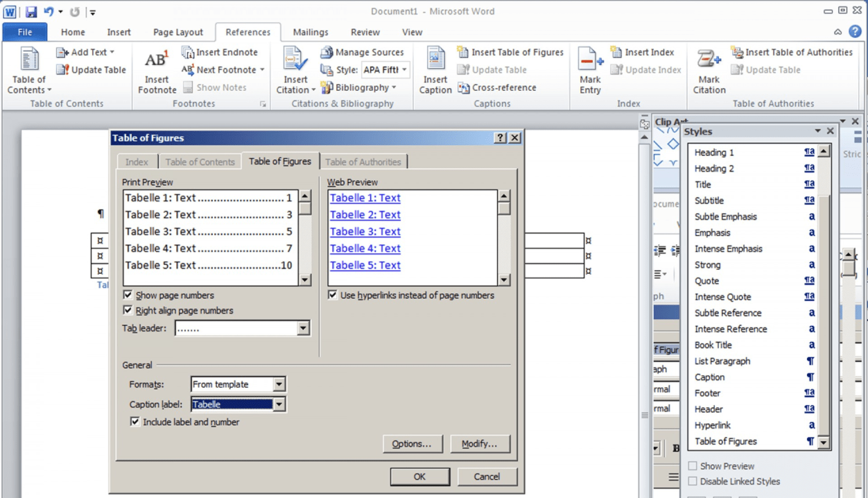Click the Print Preview scrollbar down arrow
The image size is (868, 498).
[x=305, y=279]
